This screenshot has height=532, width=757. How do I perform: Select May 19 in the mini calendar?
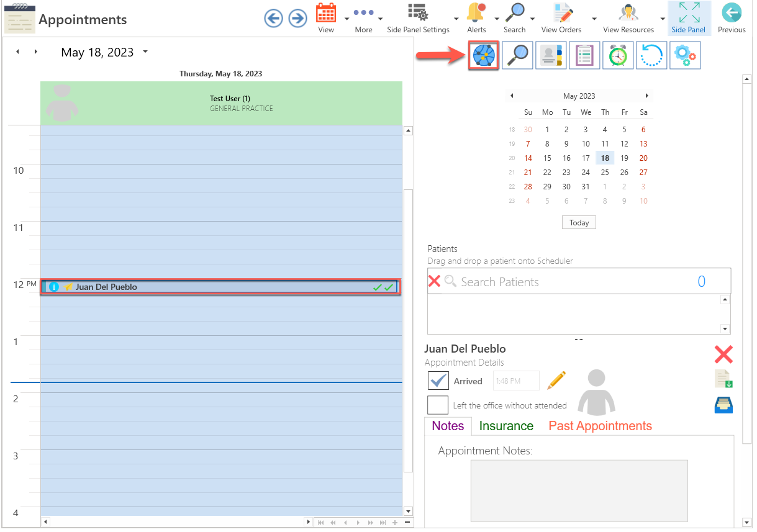624,158
